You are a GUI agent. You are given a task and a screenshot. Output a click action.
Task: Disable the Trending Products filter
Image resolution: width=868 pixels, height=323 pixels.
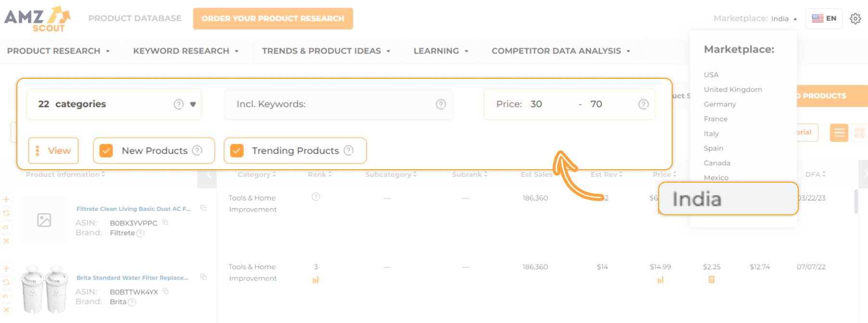point(236,150)
